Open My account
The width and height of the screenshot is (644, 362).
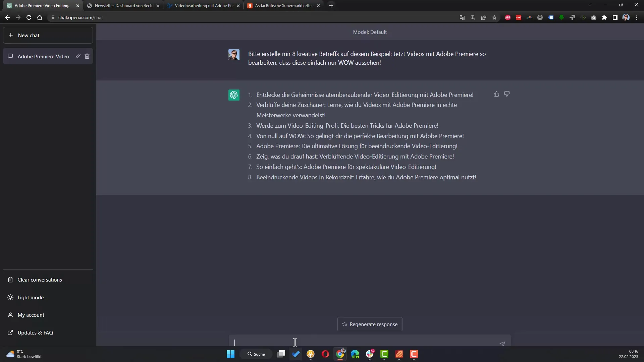48,315
